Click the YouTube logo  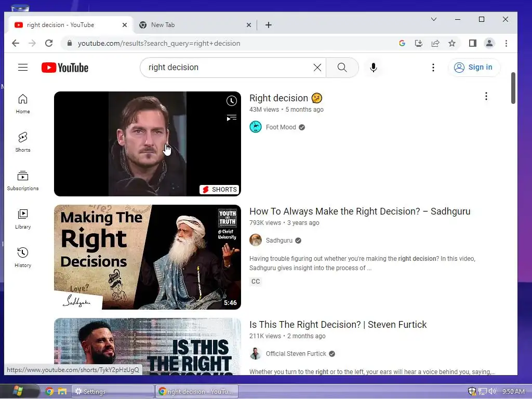(65, 68)
